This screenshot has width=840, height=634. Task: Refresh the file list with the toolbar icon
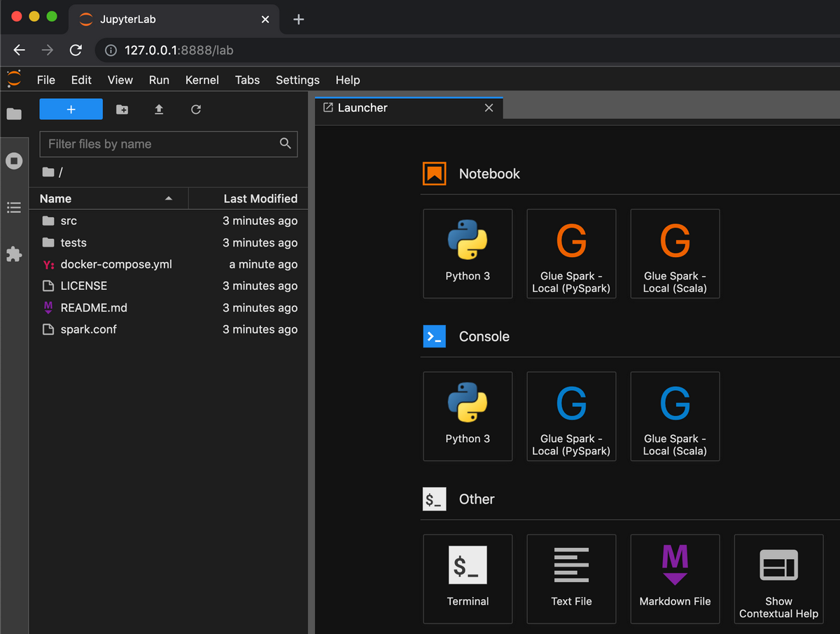point(196,109)
